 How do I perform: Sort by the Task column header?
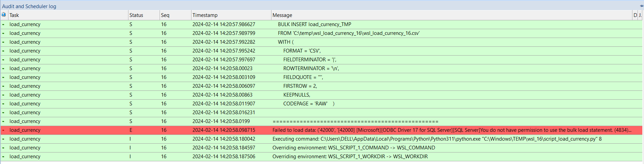pyautogui.click(x=68, y=15)
